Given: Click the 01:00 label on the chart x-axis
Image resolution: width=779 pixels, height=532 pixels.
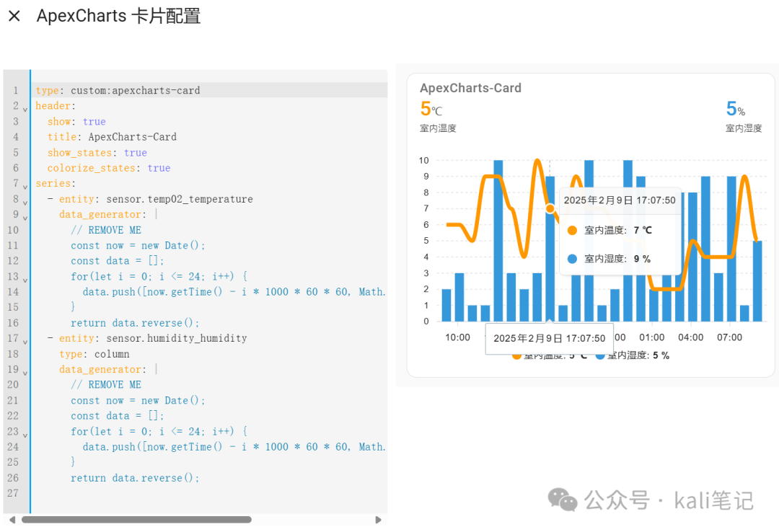Looking at the screenshot, I should click(652, 338).
